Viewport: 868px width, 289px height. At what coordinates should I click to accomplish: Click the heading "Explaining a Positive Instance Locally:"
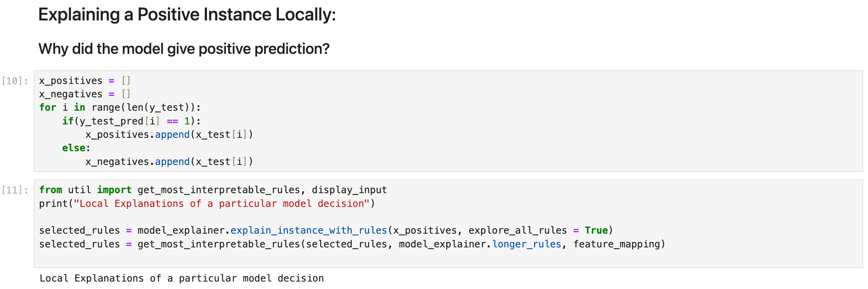point(187,15)
